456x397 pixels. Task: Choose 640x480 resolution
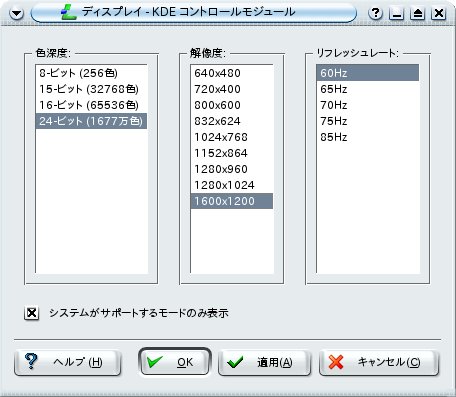tap(232, 73)
